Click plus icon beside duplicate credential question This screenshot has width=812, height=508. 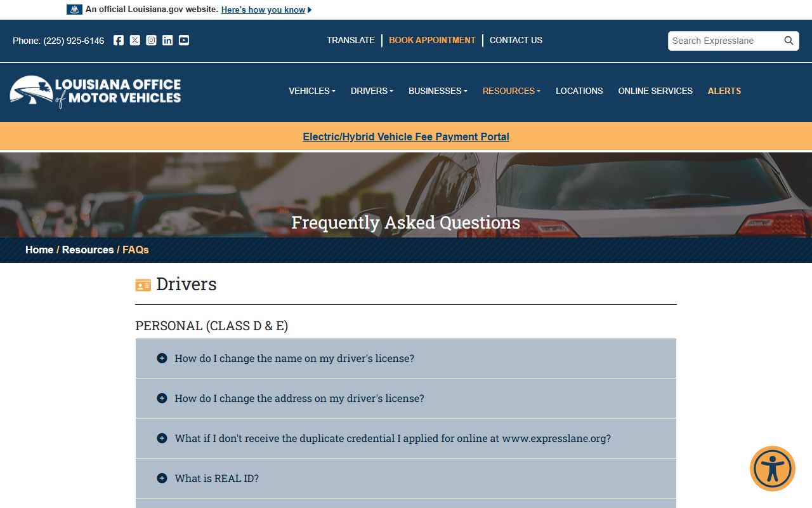pos(162,438)
